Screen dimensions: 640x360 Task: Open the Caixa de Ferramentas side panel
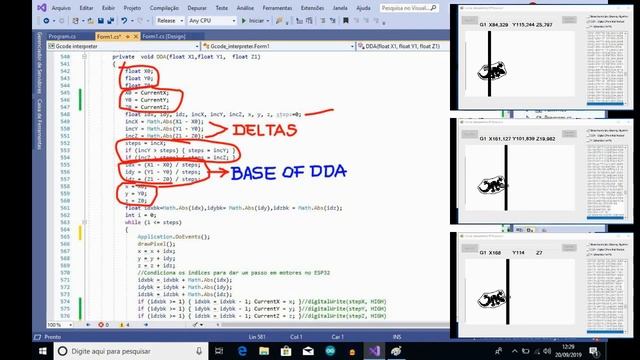click(40, 124)
